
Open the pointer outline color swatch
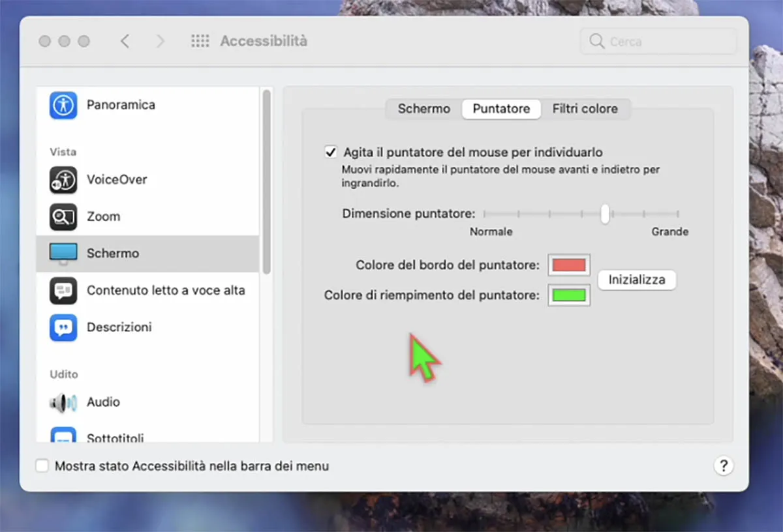(x=568, y=265)
